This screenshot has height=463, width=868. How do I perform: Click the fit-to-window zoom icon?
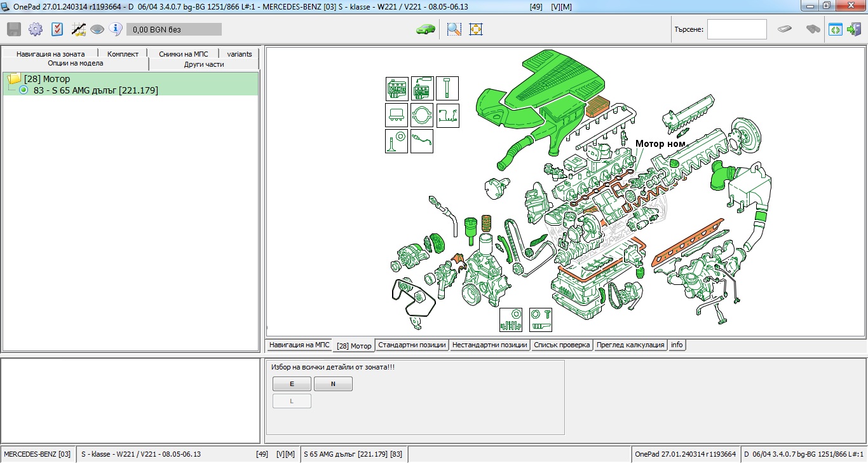pyautogui.click(x=476, y=29)
